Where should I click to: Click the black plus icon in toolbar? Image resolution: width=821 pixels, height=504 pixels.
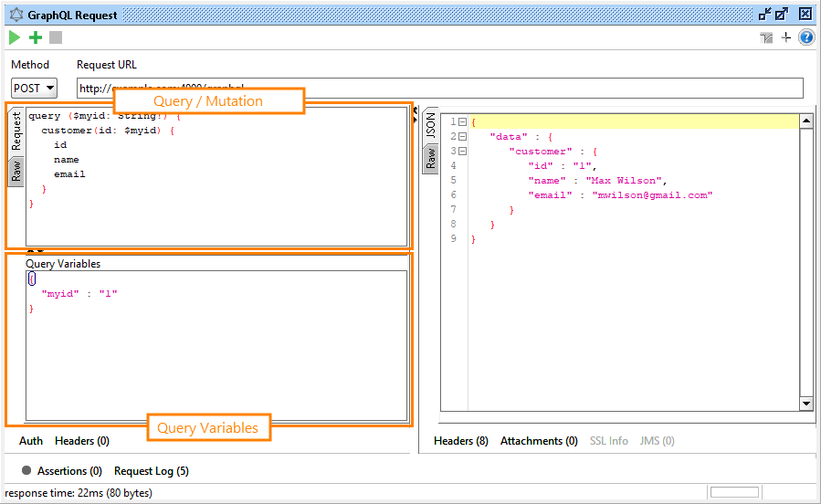coord(786,37)
